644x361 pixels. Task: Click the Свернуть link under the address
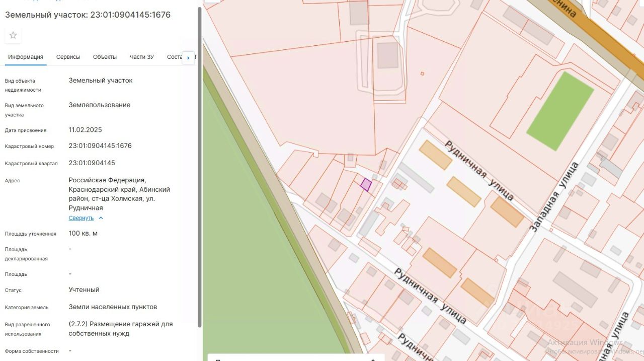pos(81,218)
